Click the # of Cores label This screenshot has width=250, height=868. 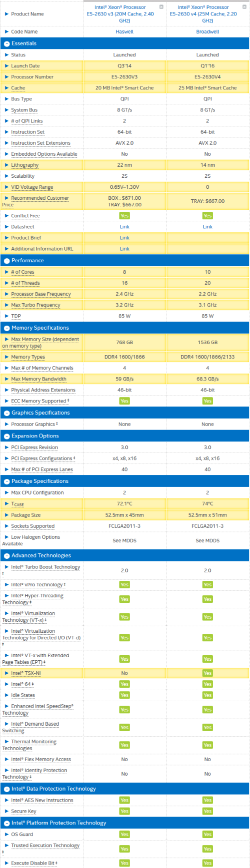pyautogui.click(x=22, y=272)
